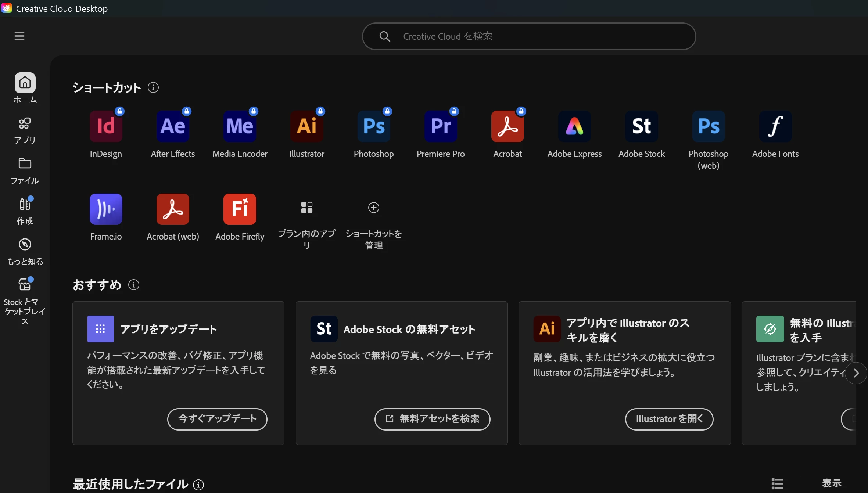Open the ファイル sidebar section
This screenshot has height=493, width=868.
25,171
